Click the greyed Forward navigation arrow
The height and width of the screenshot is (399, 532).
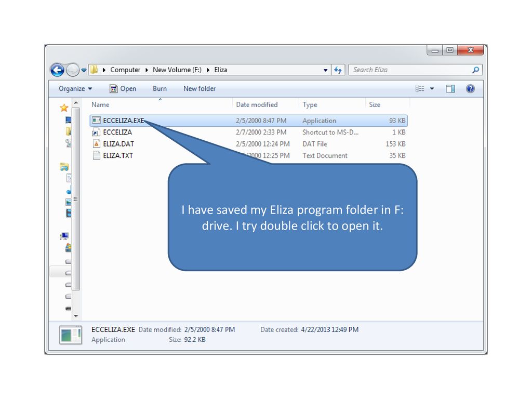click(x=72, y=70)
